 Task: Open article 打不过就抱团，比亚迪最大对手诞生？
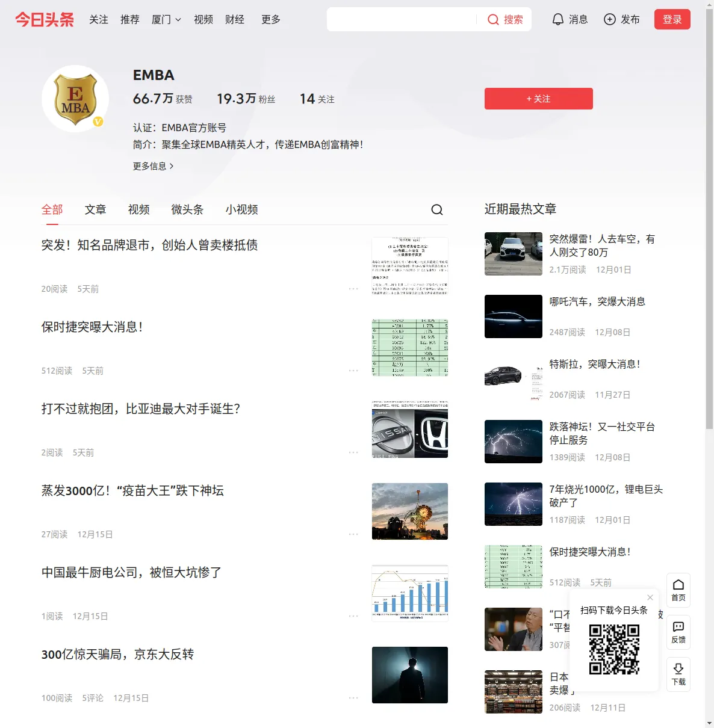coord(141,409)
